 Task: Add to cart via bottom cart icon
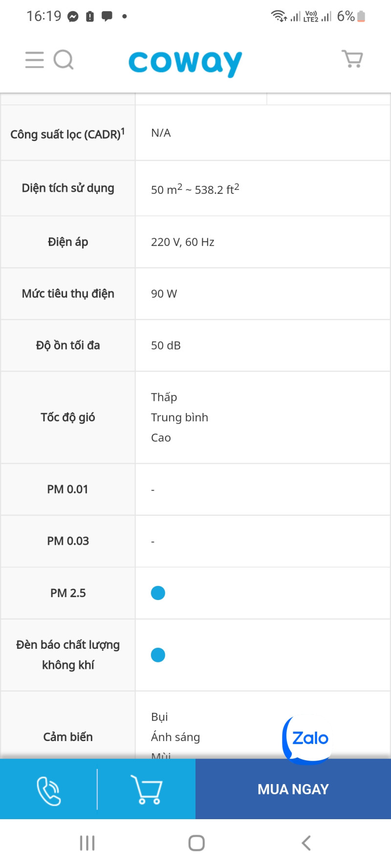point(146,789)
